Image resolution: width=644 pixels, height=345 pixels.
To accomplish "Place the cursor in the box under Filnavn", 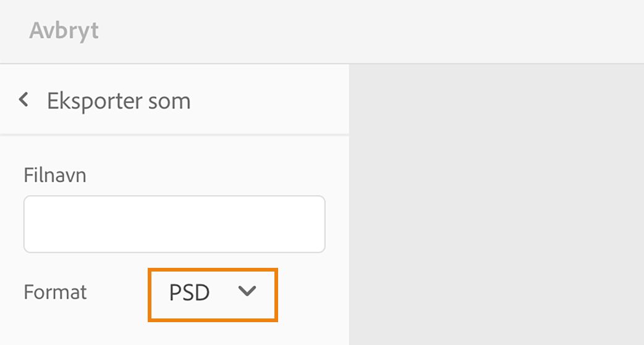I will click(174, 224).
